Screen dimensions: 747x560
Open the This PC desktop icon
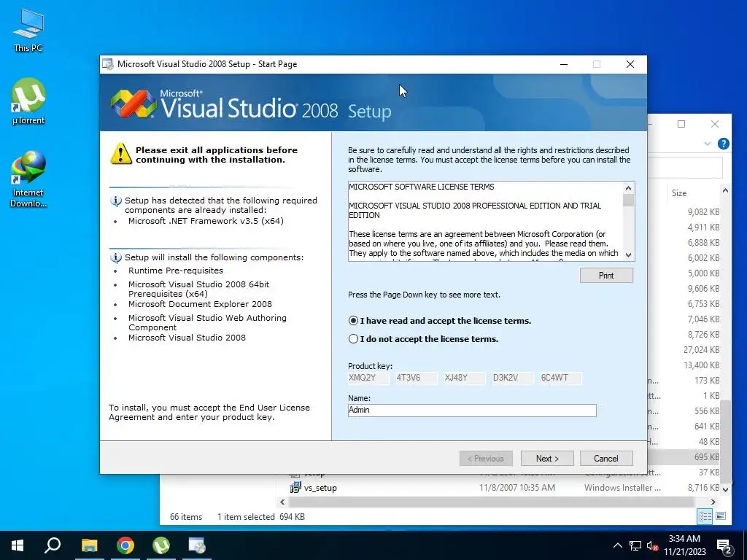(28, 30)
